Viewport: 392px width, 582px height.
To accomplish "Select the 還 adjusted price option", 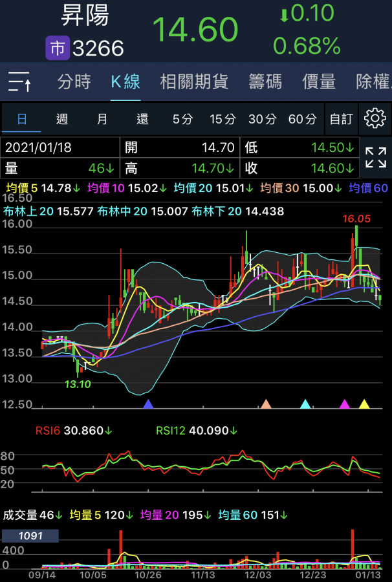I will coord(142,119).
